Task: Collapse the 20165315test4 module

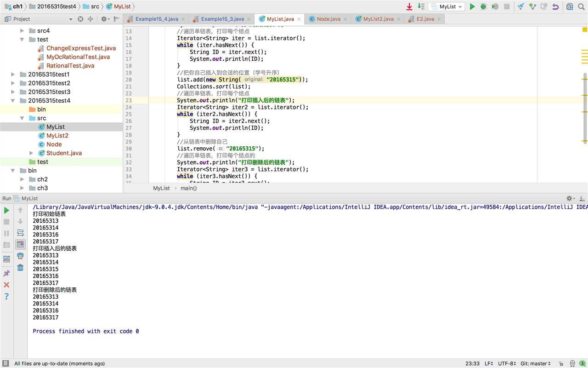Action: click(x=13, y=101)
